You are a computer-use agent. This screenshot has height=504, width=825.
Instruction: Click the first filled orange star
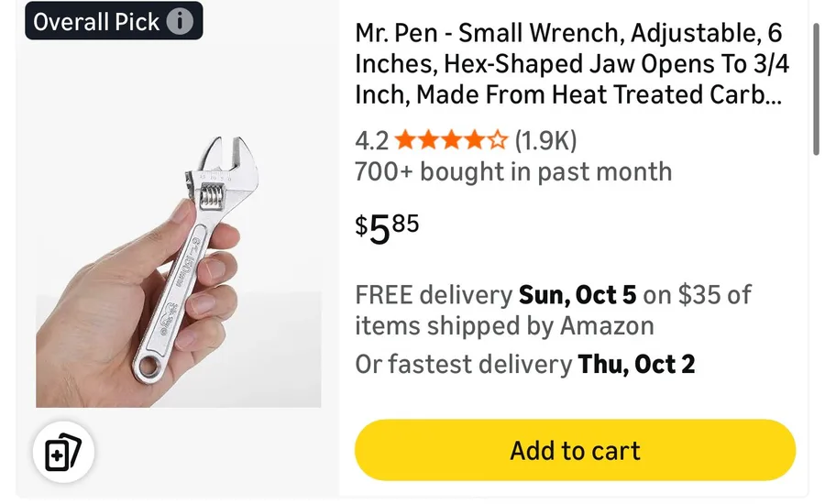point(404,140)
